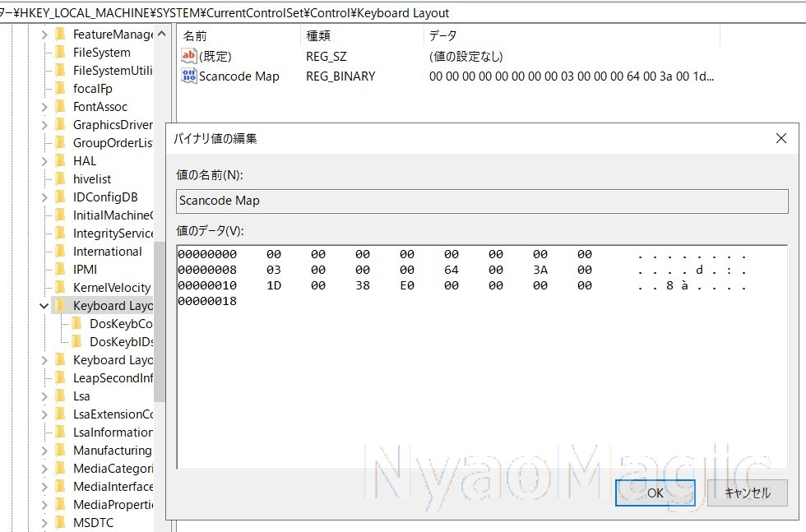Expand the GraphicsDriver key

pyautogui.click(x=44, y=125)
